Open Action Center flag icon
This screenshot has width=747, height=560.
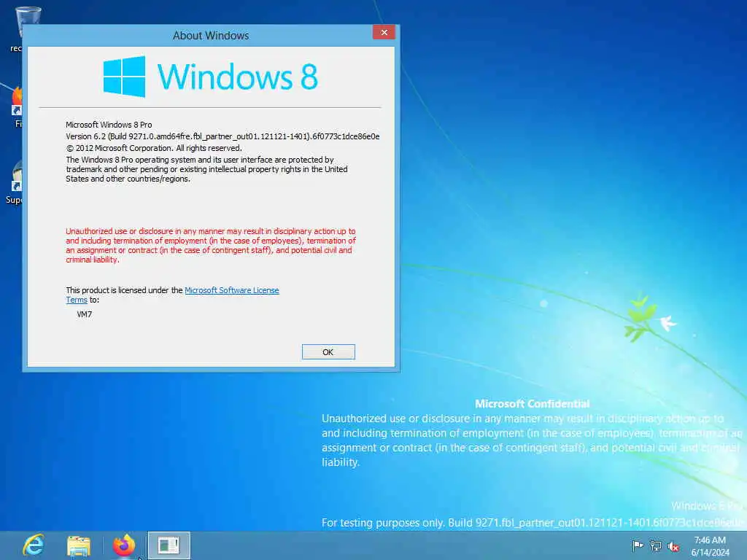pos(638,545)
